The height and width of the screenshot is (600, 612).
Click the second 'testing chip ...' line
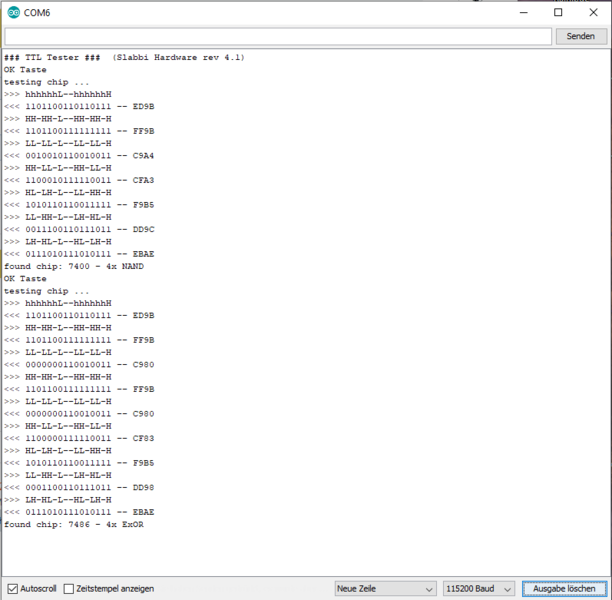(46, 291)
